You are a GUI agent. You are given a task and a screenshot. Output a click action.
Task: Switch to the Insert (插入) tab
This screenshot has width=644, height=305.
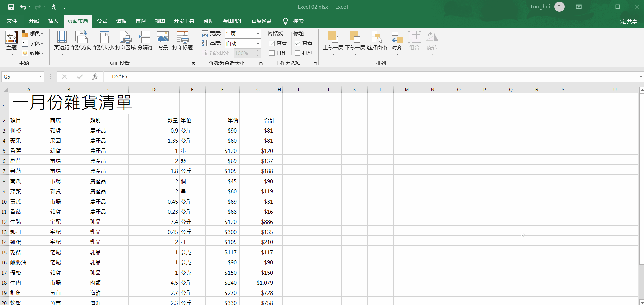(x=53, y=21)
